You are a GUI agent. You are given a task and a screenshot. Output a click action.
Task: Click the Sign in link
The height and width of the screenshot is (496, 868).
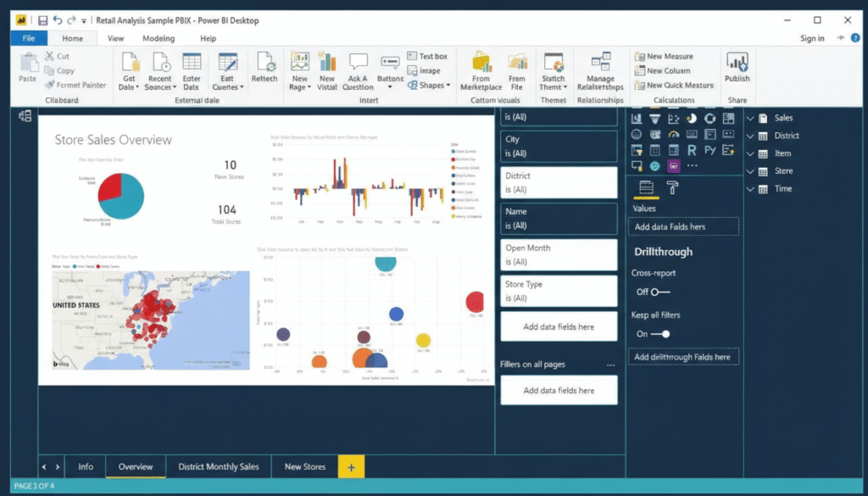(x=811, y=38)
